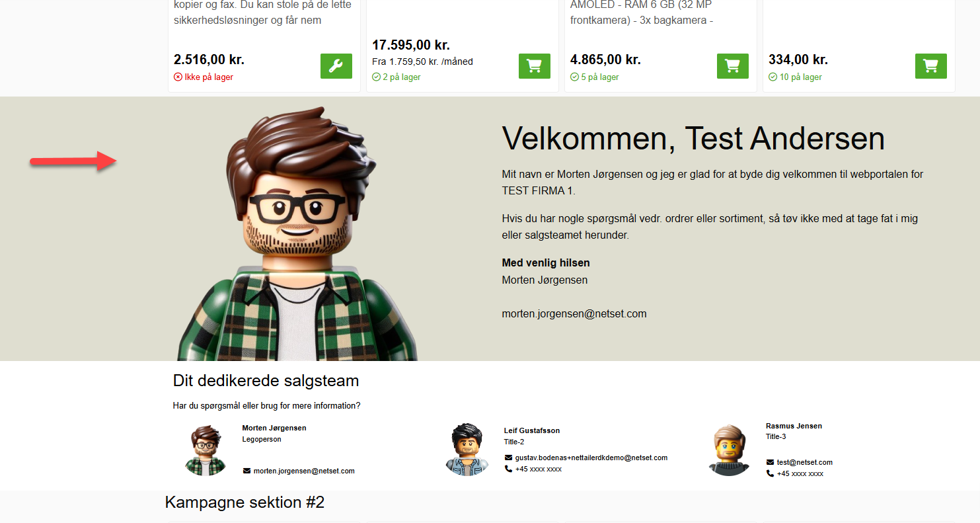Click the email morten.jorgensen@netset.com in the welcome banner
This screenshot has width=980, height=523.
(574, 314)
